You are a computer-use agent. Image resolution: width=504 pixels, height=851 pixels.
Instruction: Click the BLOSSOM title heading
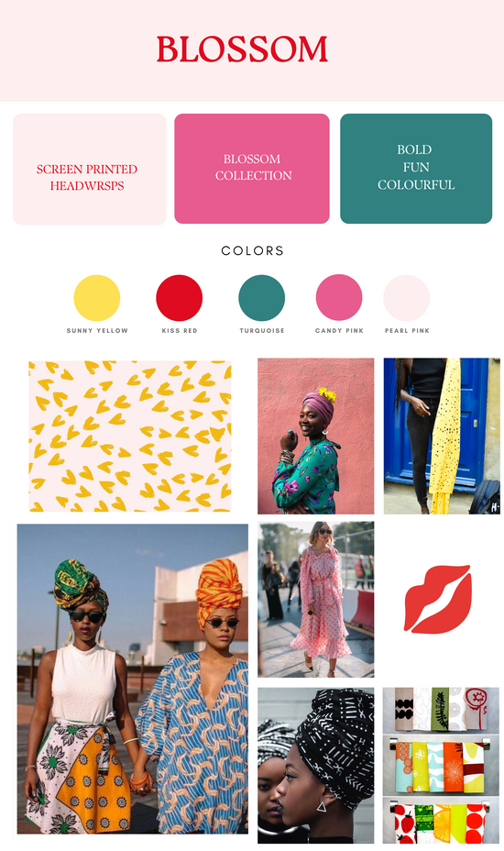coord(242,50)
